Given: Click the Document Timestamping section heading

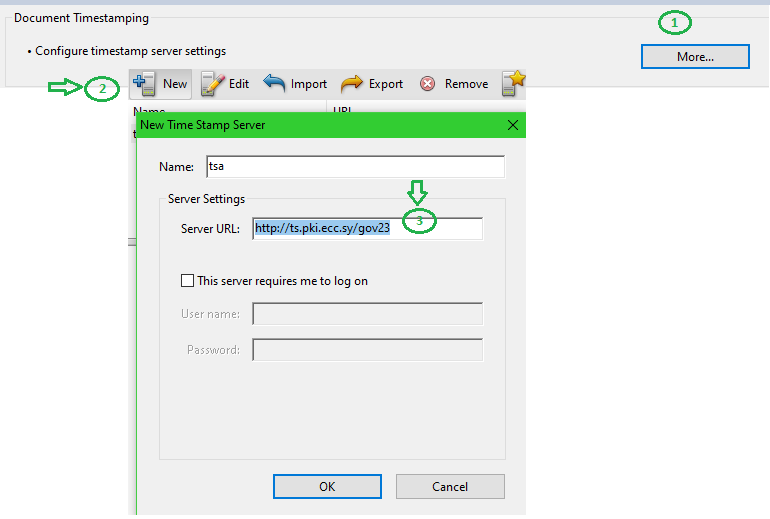Looking at the screenshot, I should 81,18.
